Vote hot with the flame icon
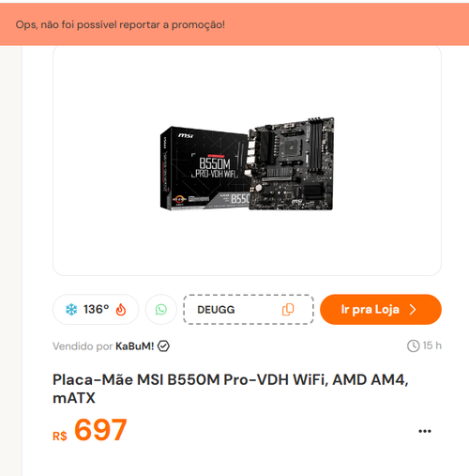Image resolution: width=469 pixels, height=476 pixels. [x=121, y=310]
